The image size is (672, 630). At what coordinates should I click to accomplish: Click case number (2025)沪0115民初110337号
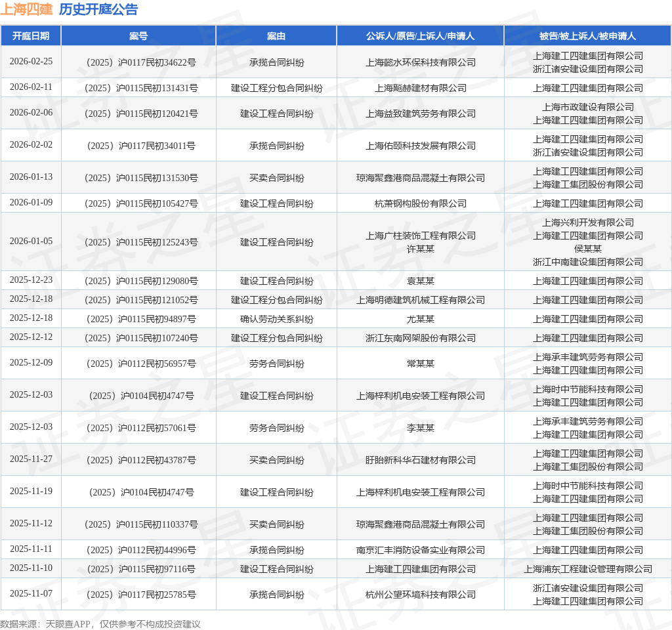coord(141,524)
